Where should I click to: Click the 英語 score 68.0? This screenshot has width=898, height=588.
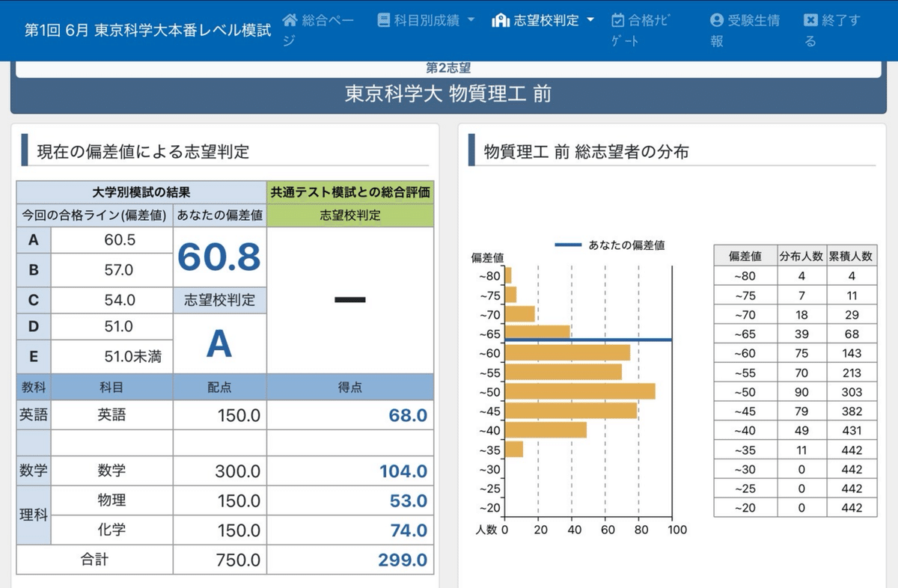(x=408, y=415)
